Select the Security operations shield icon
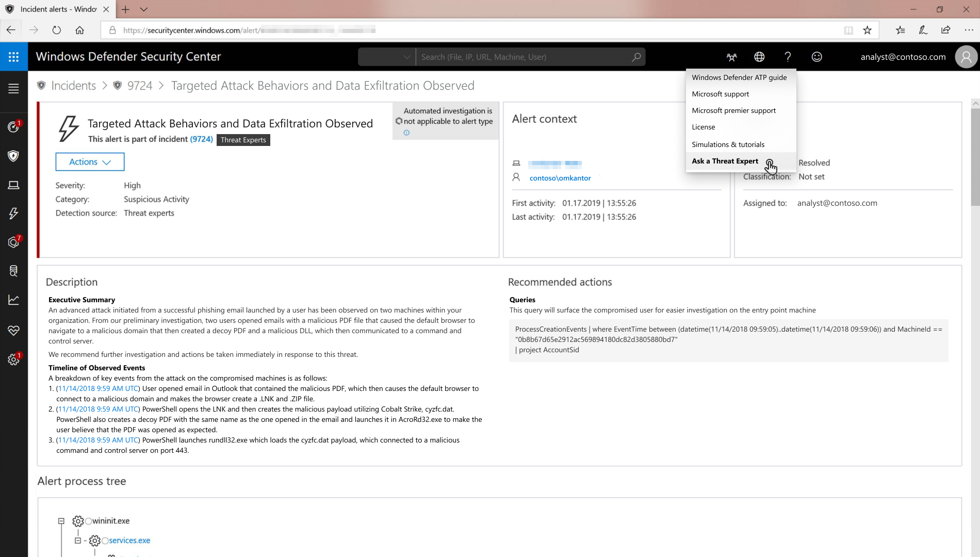The width and height of the screenshot is (980, 557). click(x=14, y=156)
